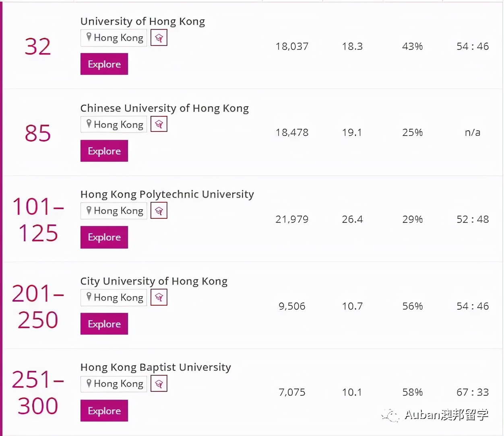Open the Hong Kong location filter for rank 32

[113, 37]
